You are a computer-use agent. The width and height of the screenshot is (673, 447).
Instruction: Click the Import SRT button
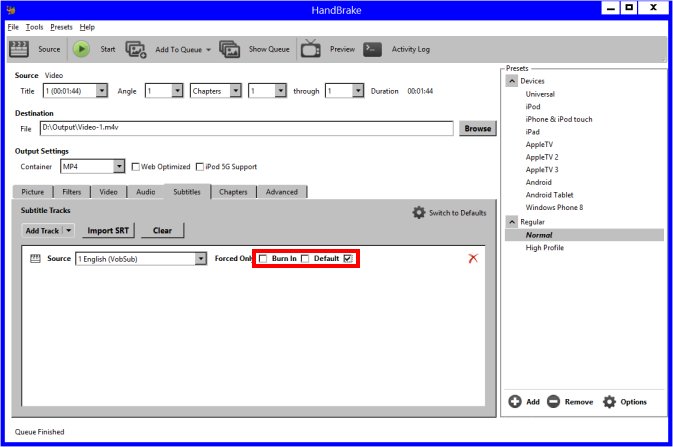pos(108,231)
